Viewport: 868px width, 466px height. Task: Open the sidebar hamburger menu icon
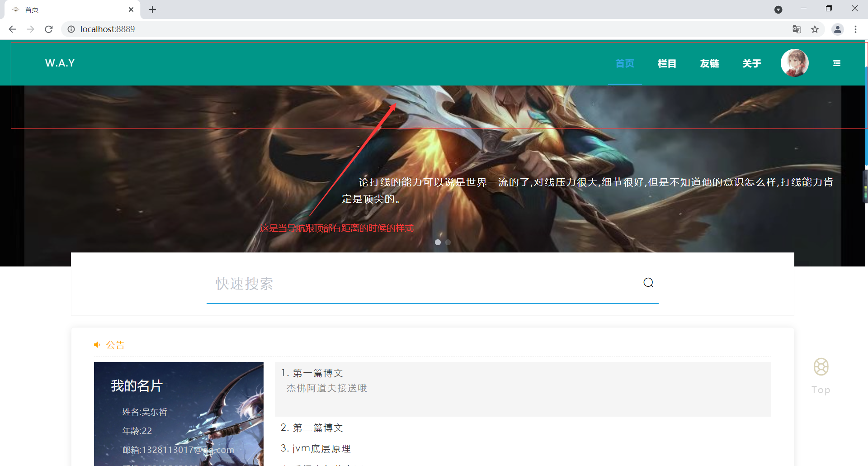point(837,63)
